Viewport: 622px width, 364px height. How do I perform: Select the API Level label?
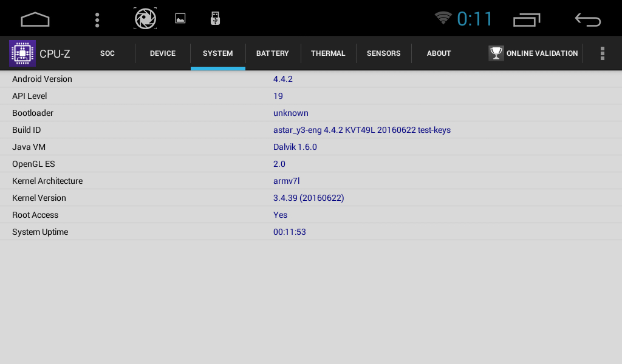pos(29,96)
